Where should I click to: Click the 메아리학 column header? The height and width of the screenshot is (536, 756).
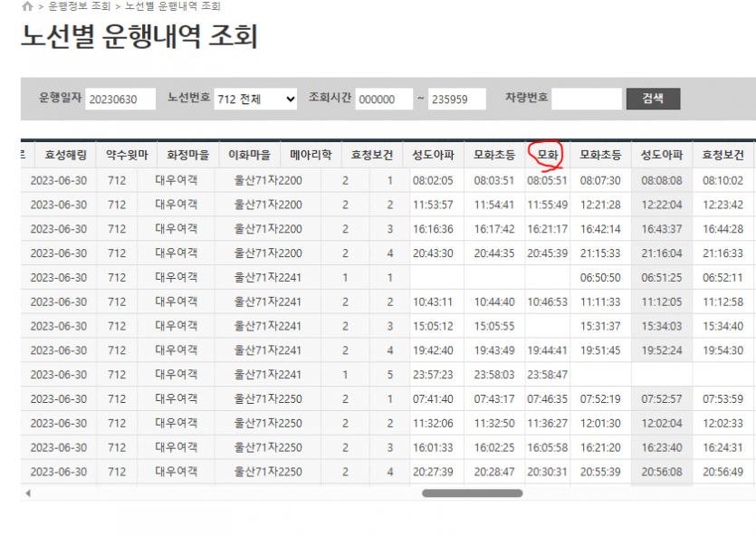point(311,156)
